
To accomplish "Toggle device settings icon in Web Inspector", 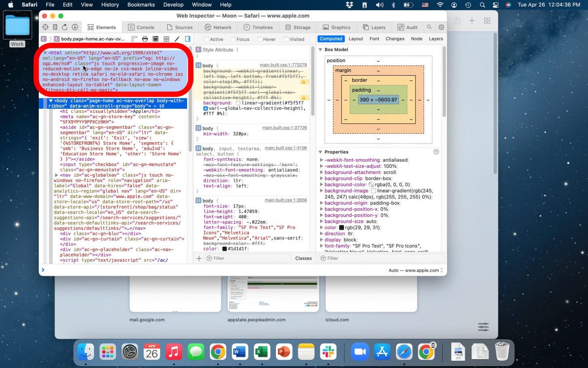I will [55, 27].
